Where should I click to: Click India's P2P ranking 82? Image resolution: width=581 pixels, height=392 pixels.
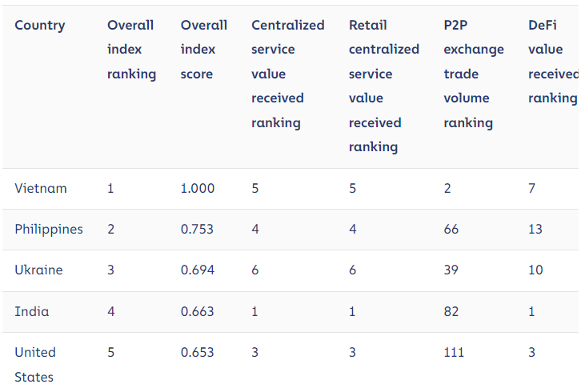(451, 311)
